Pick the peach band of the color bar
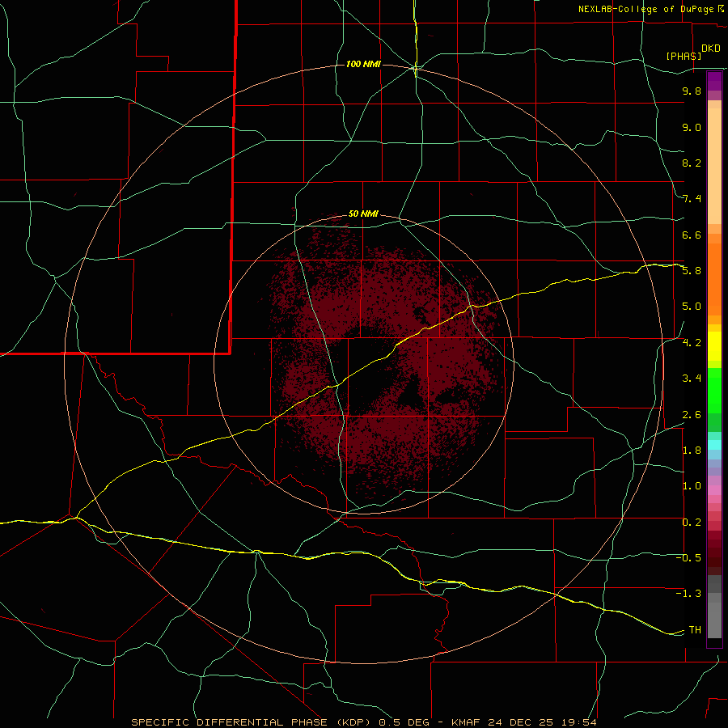 714,166
